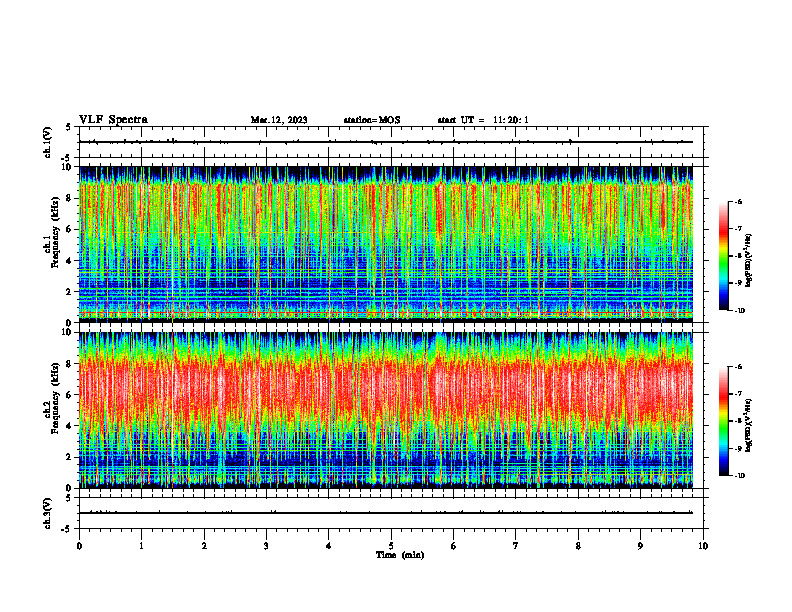
Task: Click the "6" kHz tick on ch.1 frequency axis
Action: point(70,229)
